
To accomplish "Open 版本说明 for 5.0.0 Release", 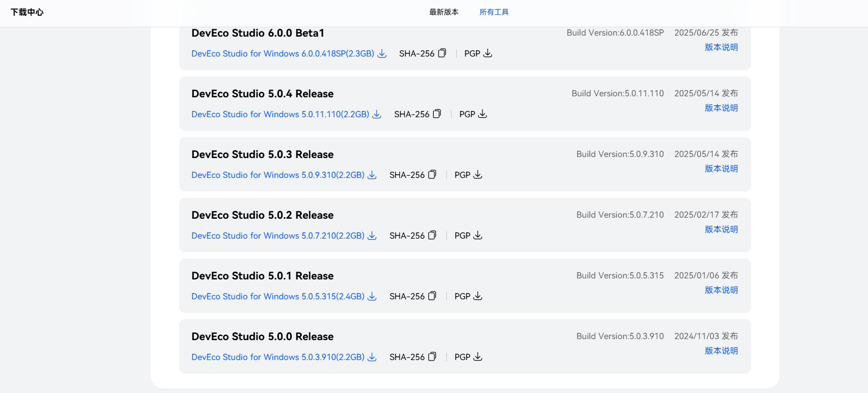I will pyautogui.click(x=721, y=351).
